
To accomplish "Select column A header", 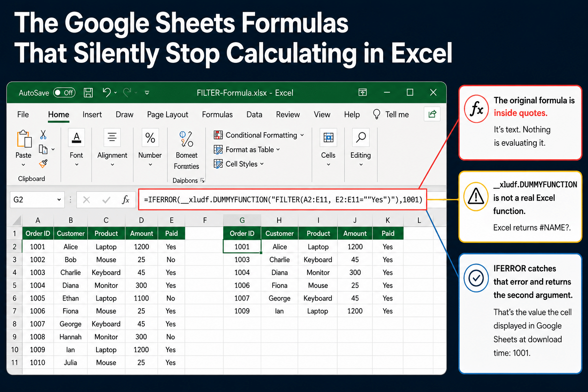I will click(38, 220).
